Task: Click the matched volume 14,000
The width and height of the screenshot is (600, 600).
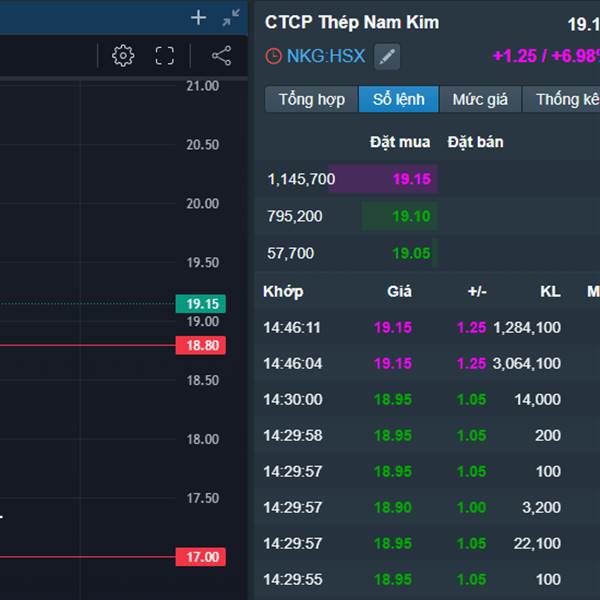Action: (538, 399)
